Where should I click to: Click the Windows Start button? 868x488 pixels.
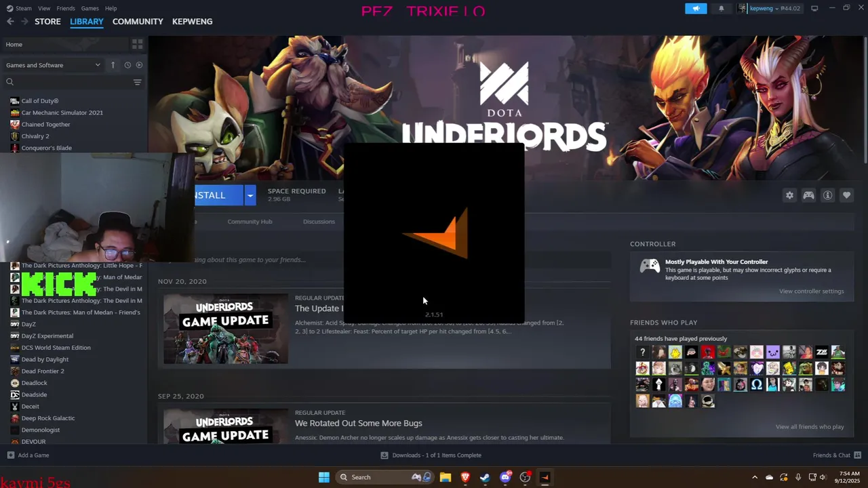tap(324, 477)
